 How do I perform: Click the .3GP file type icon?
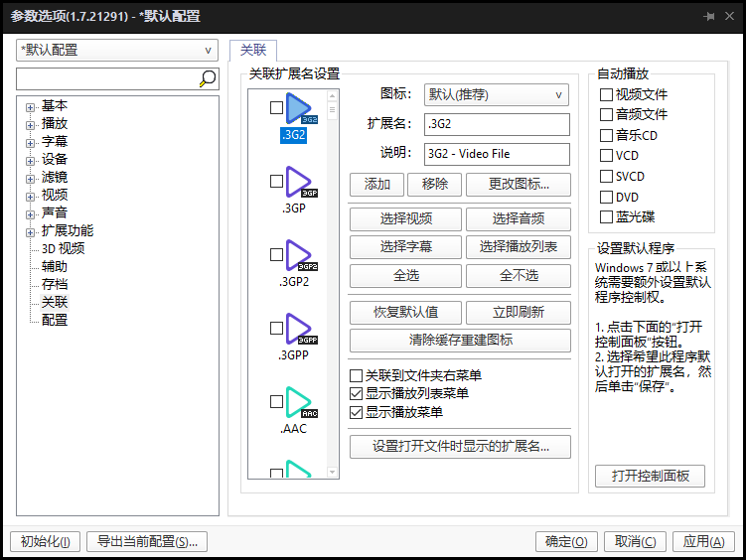coord(300,182)
